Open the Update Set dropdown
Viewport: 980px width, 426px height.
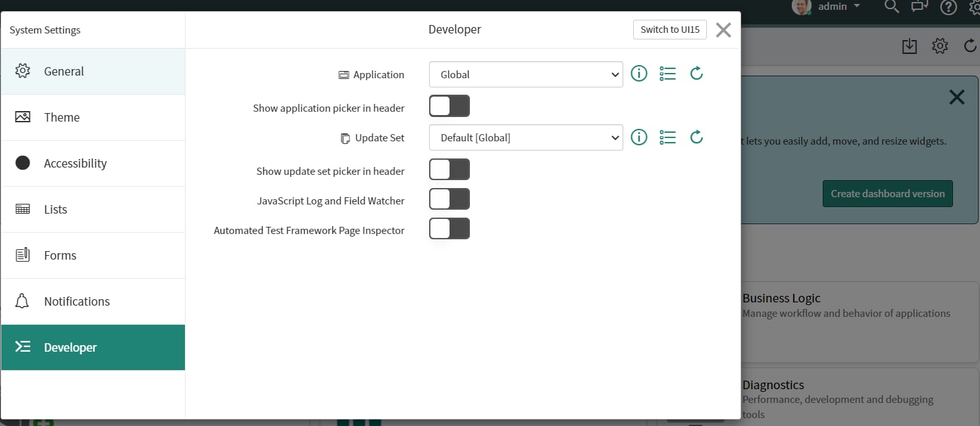(x=526, y=137)
